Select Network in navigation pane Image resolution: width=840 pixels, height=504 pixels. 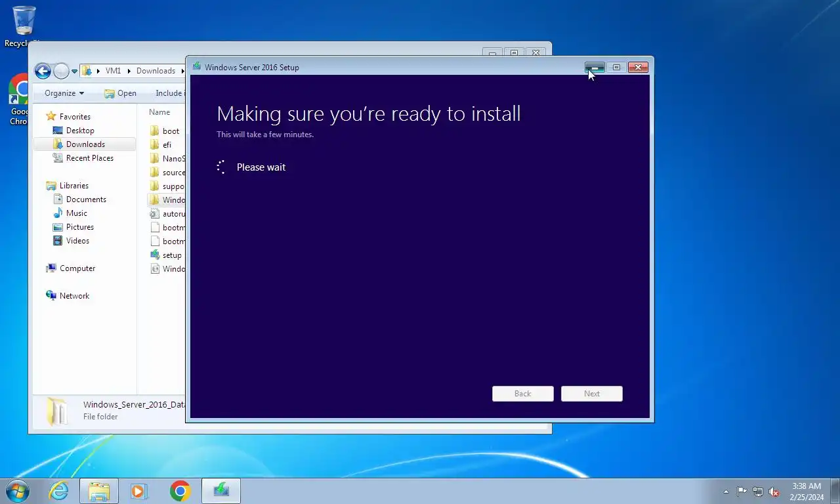74,296
